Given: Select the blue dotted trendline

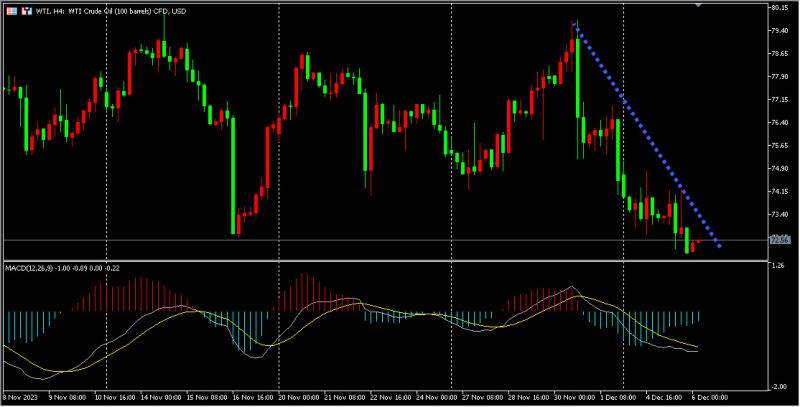Looking at the screenshot, I should click(x=648, y=137).
